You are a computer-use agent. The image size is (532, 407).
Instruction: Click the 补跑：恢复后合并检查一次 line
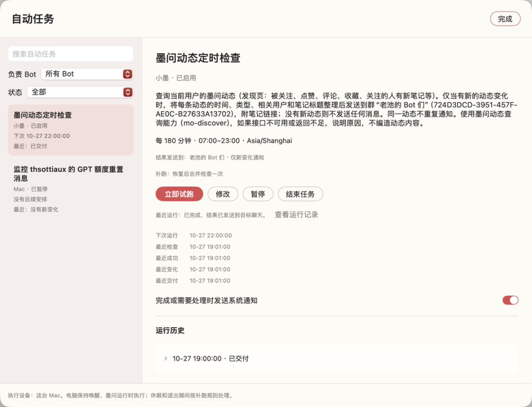[x=189, y=174]
